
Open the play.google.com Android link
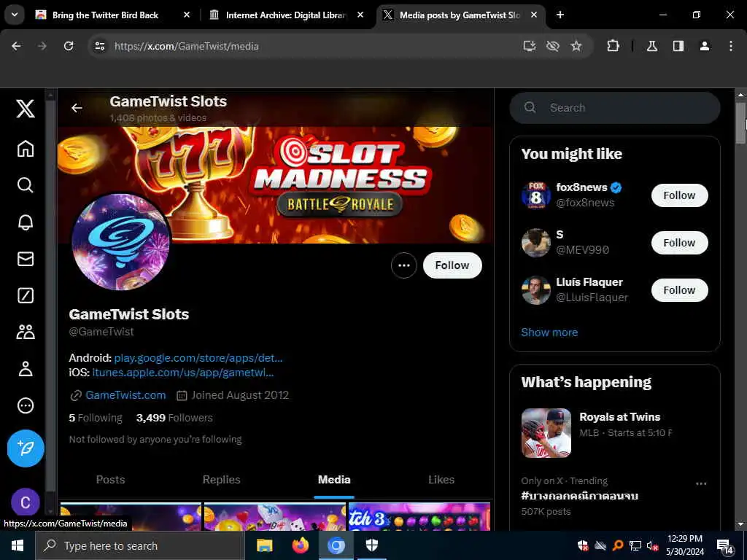coord(198,357)
